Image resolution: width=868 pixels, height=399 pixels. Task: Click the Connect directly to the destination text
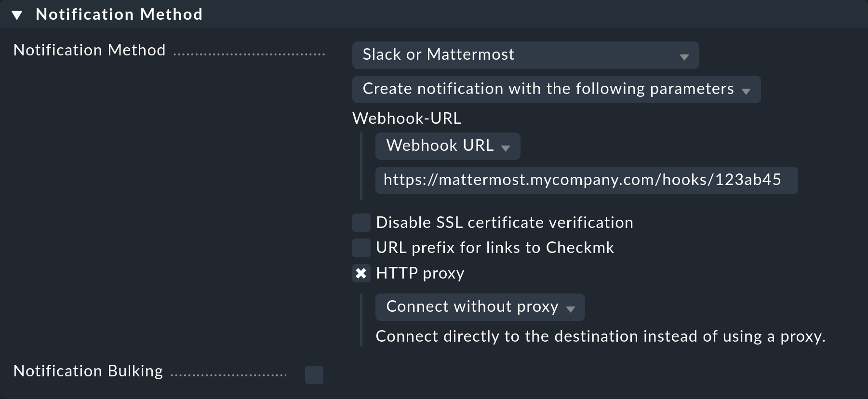pos(601,336)
